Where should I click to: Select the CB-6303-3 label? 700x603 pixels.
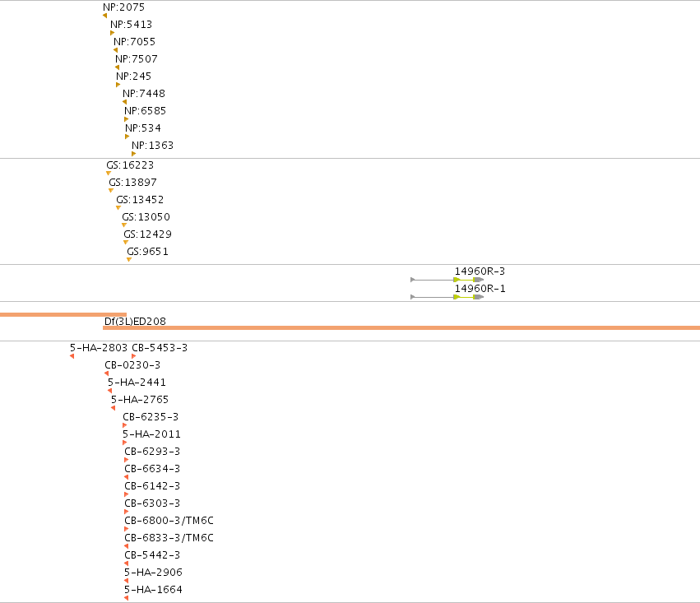pyautogui.click(x=152, y=503)
